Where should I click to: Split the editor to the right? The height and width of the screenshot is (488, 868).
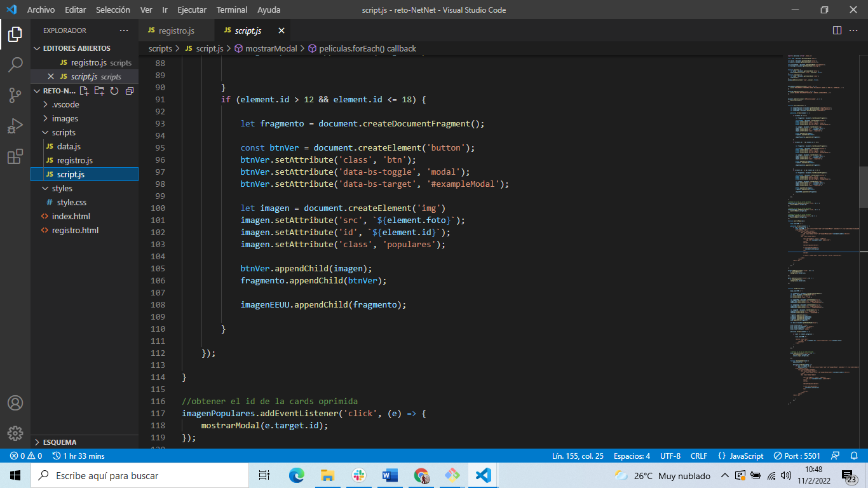click(837, 30)
